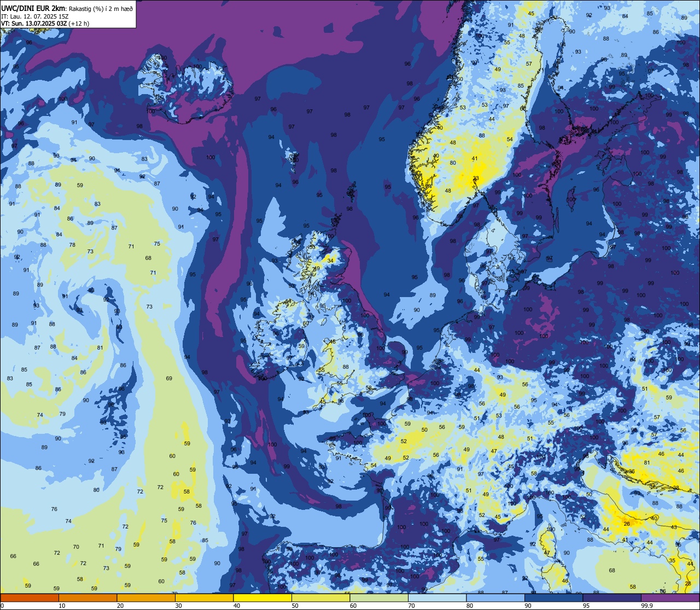Image resolution: width=700 pixels, height=610 pixels.
Task: Pick the 60–70 light green legend swatch
Action: click(x=379, y=597)
